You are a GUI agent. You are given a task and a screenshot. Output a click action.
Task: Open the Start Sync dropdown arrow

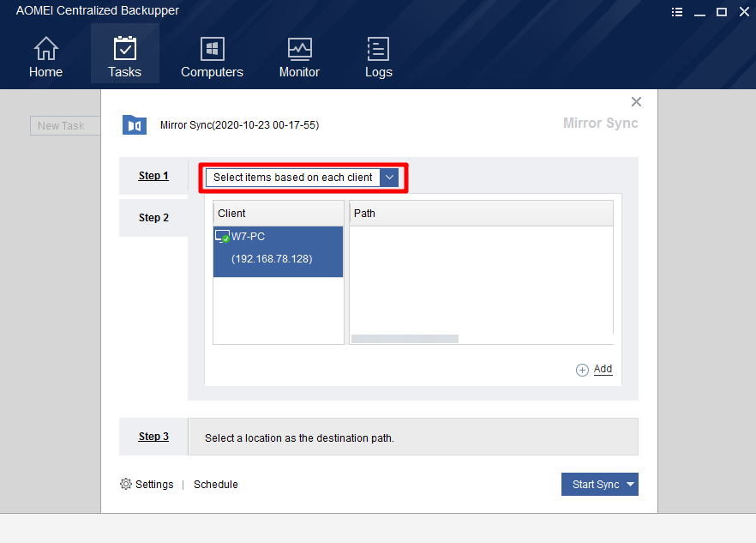(630, 484)
